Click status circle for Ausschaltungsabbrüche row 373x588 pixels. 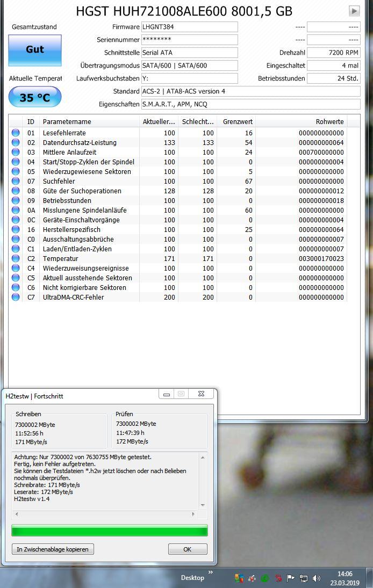click(16, 239)
